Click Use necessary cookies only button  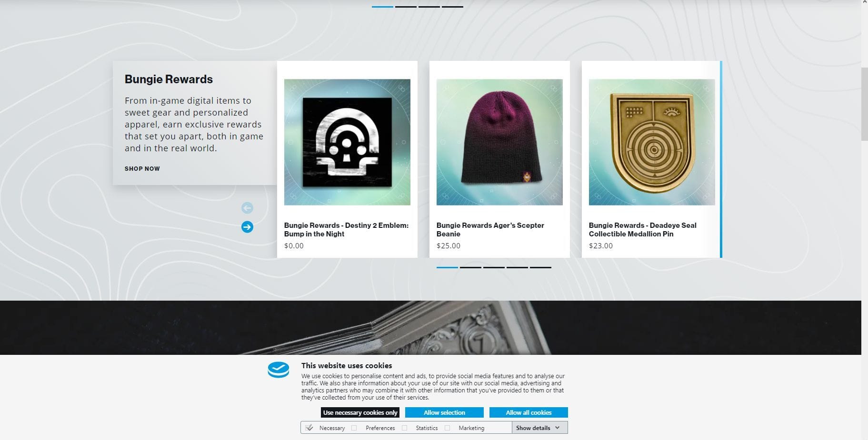coord(360,412)
